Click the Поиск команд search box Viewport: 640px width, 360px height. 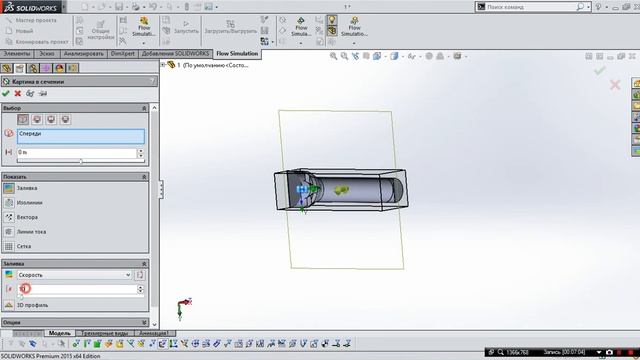pyautogui.click(x=531, y=7)
